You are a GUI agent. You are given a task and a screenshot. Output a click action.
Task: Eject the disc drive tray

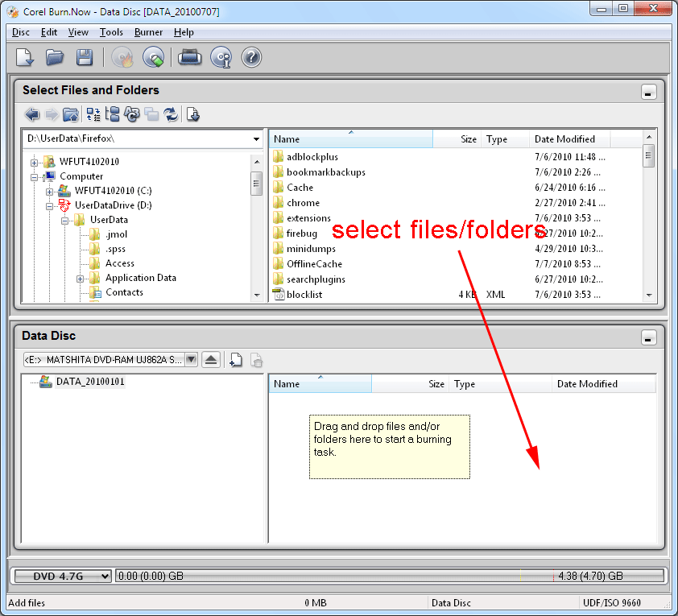(x=211, y=360)
